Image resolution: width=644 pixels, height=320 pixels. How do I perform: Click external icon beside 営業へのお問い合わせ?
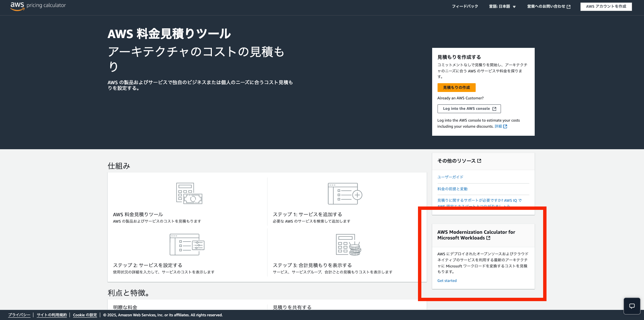pos(569,7)
